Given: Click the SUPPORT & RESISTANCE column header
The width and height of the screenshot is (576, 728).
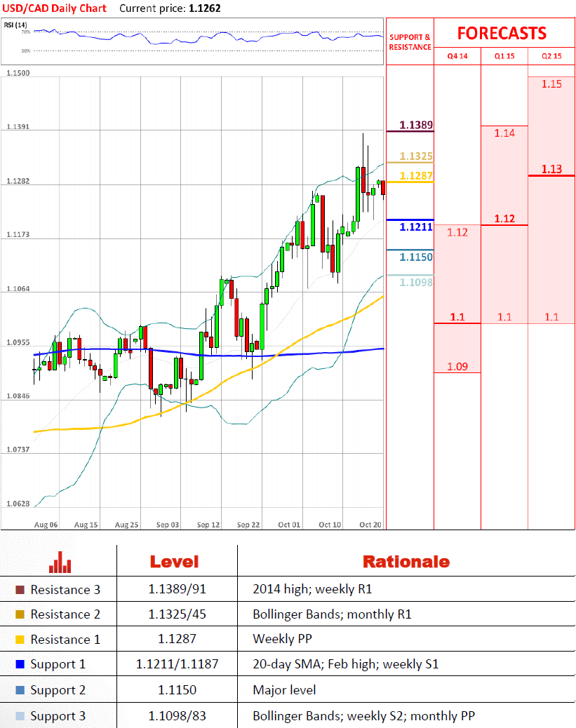Looking at the screenshot, I should (410, 42).
